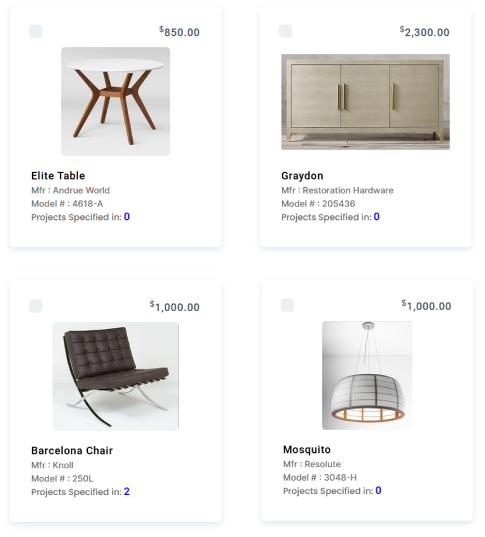485x537 pixels.
Task: Tick the Graydon product checkbox
Action: [x=286, y=31]
